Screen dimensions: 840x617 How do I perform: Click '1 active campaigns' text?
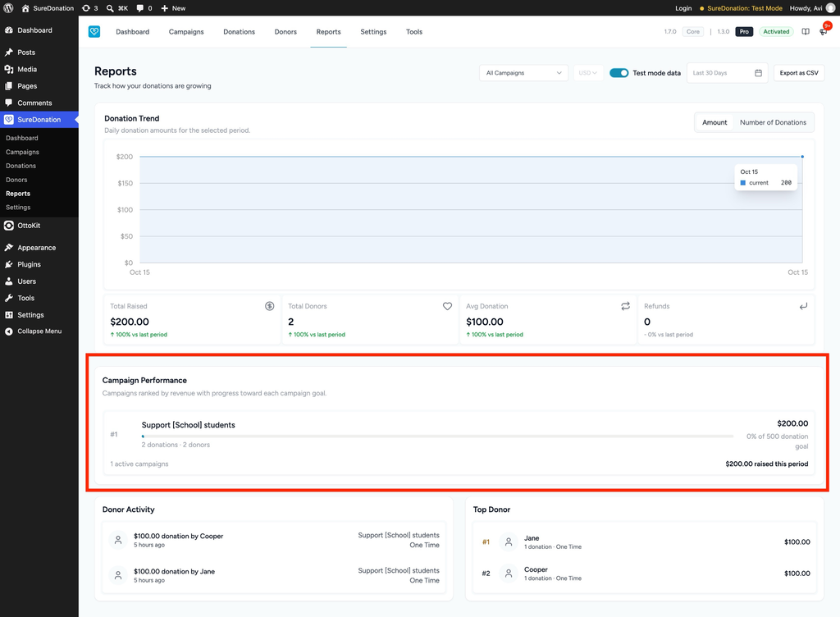tap(139, 464)
